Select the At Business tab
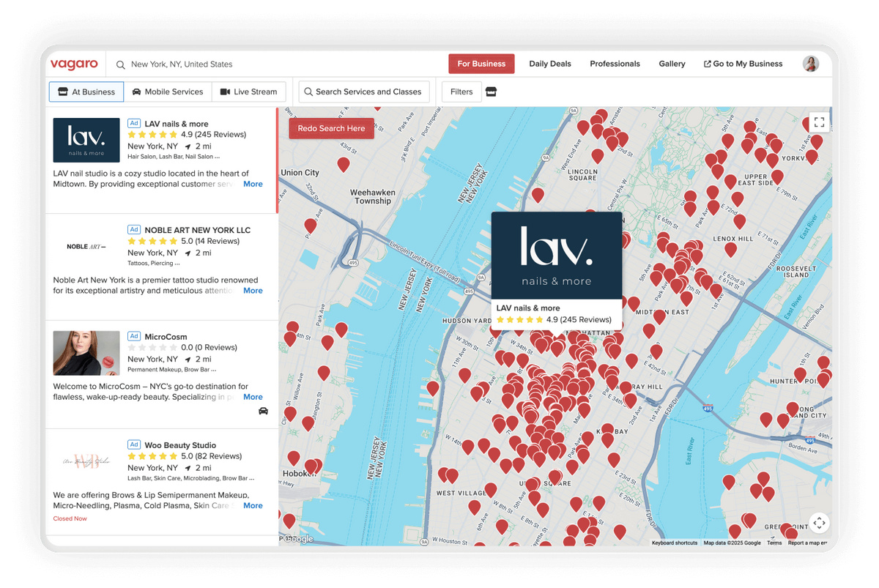879x588 pixels. click(x=86, y=92)
